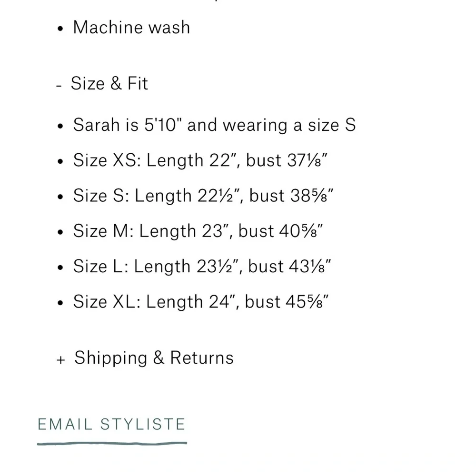Viewport: 476px width, 476px height.
Task: Click the bullet before Size XS
Action: point(60,162)
